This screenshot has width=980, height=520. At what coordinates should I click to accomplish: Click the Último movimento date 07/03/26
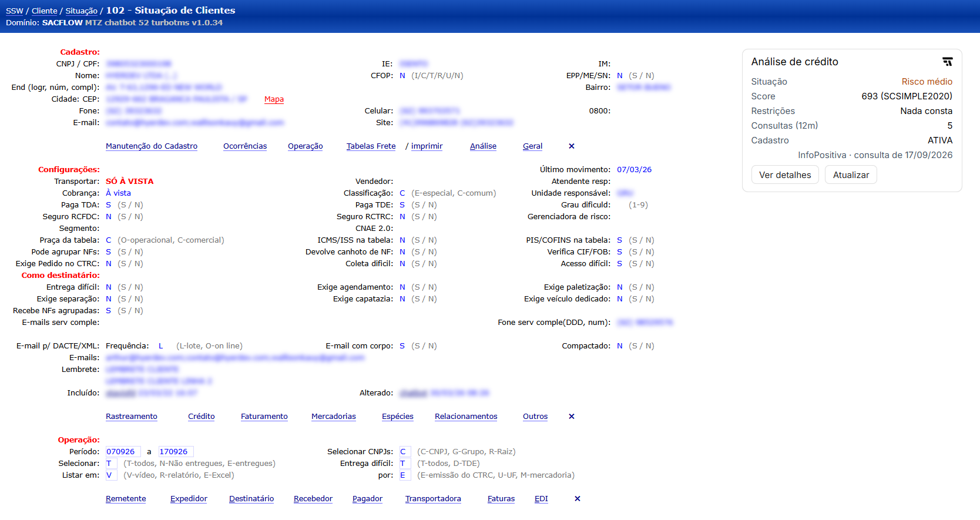click(x=634, y=170)
